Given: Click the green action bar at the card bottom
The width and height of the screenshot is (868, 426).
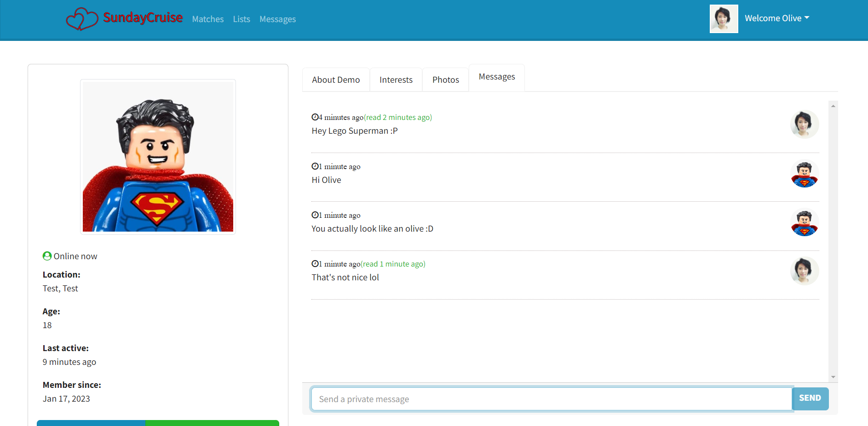Looking at the screenshot, I should (x=212, y=423).
